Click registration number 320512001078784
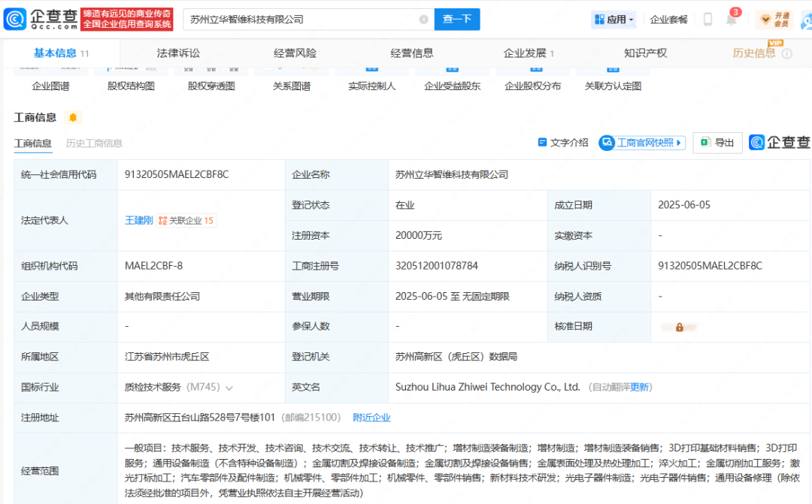812x504 pixels. (x=437, y=266)
